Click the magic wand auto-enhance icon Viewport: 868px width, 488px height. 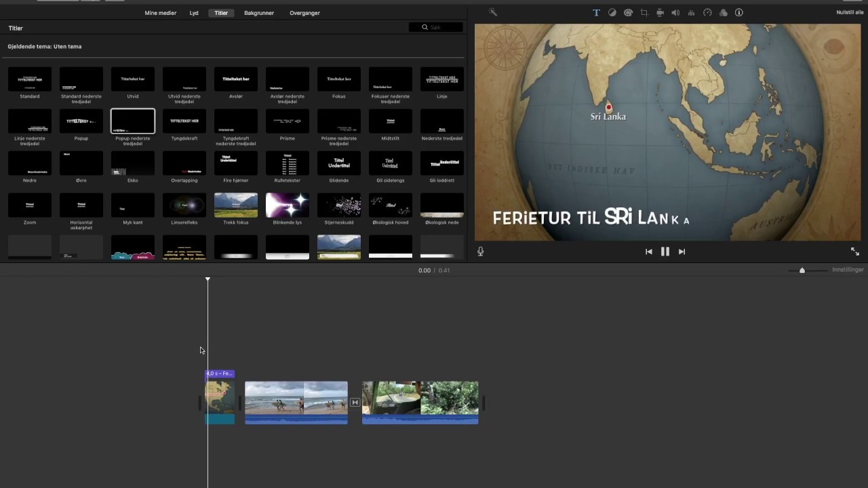(493, 12)
